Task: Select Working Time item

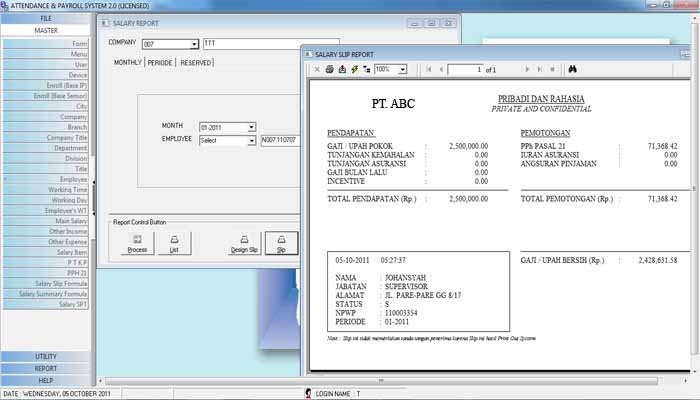Action: [46, 189]
